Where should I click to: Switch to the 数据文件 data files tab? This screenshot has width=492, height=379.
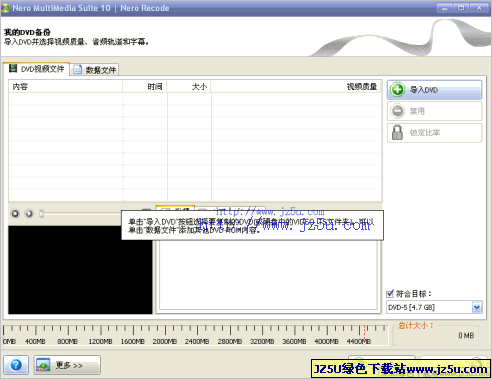94,70
